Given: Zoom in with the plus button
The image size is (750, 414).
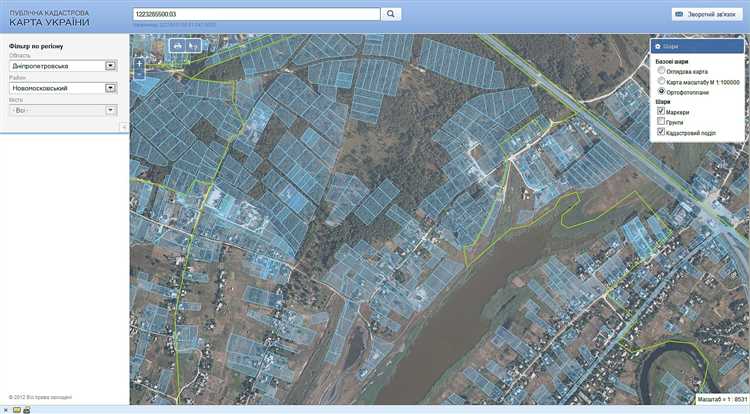Looking at the screenshot, I should 140,62.
